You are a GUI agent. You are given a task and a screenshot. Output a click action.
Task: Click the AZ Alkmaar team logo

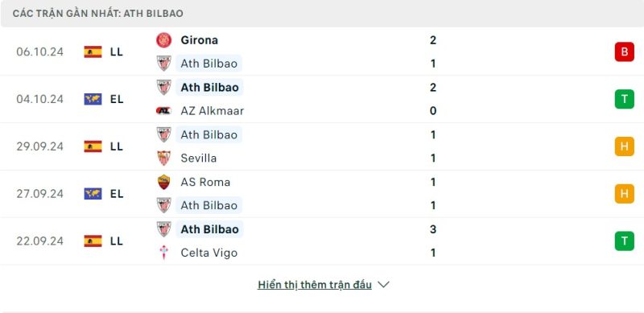pyautogui.click(x=164, y=111)
